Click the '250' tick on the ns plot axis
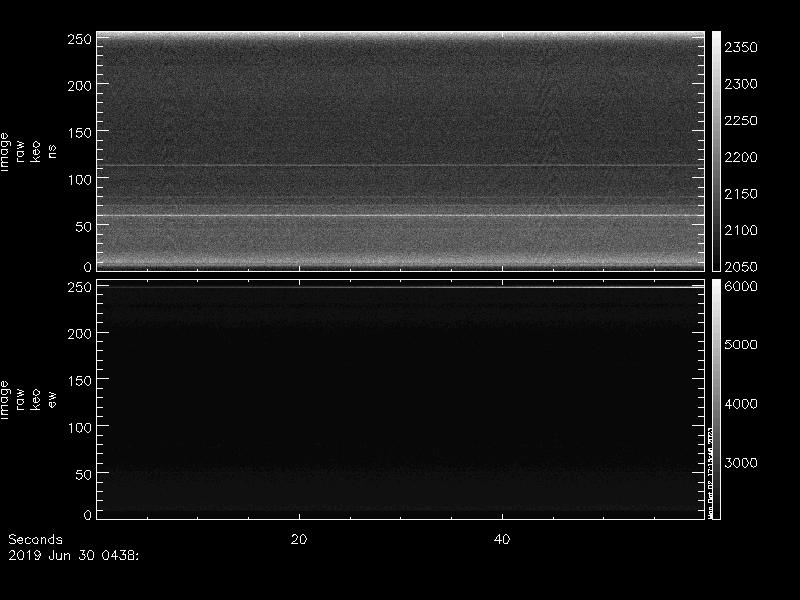The image size is (800, 600). pyautogui.click(x=79, y=39)
